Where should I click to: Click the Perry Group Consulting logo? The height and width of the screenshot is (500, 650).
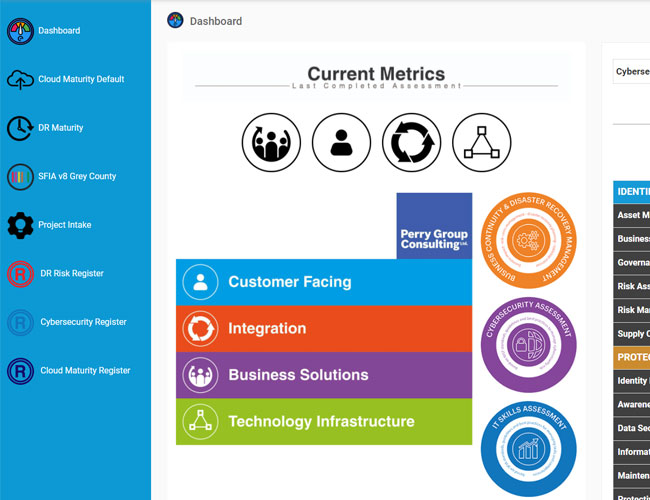pos(434,226)
